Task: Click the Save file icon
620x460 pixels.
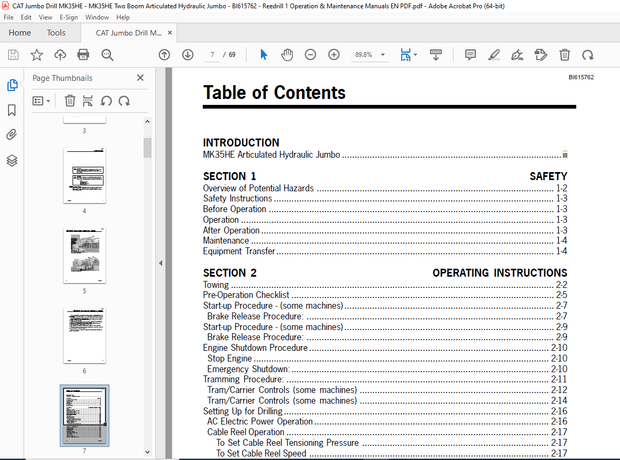Action: [x=13, y=55]
